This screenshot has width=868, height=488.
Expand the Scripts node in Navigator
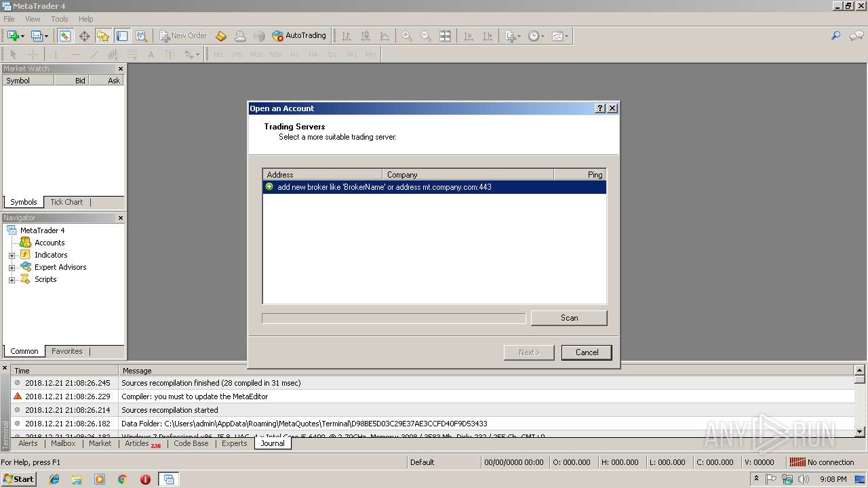12,280
